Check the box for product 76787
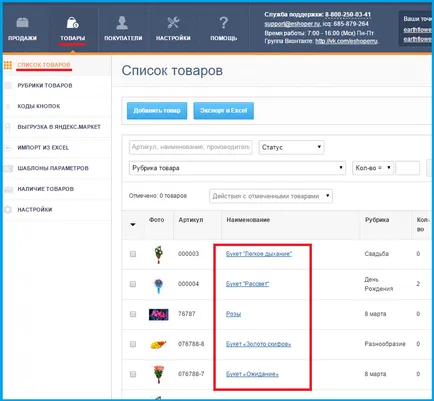Screen dimensions: 434x401 coord(133,314)
